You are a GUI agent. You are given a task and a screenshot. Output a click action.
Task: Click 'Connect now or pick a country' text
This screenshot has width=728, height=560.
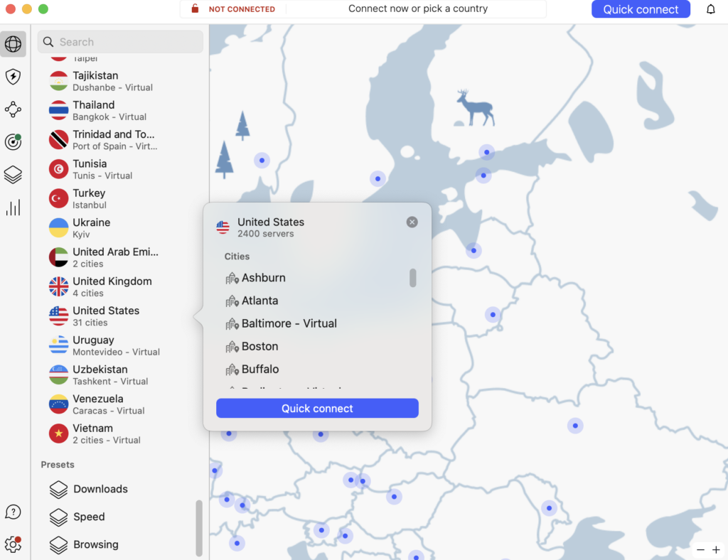point(417,9)
